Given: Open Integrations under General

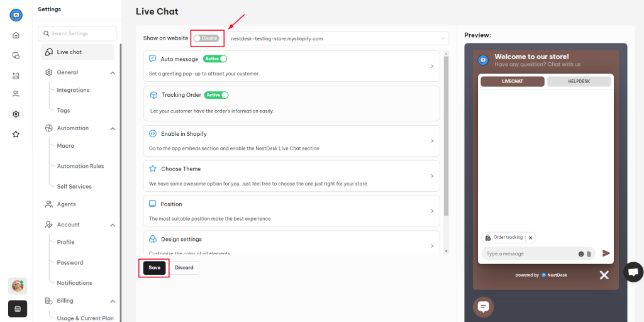Looking at the screenshot, I should click(x=73, y=90).
